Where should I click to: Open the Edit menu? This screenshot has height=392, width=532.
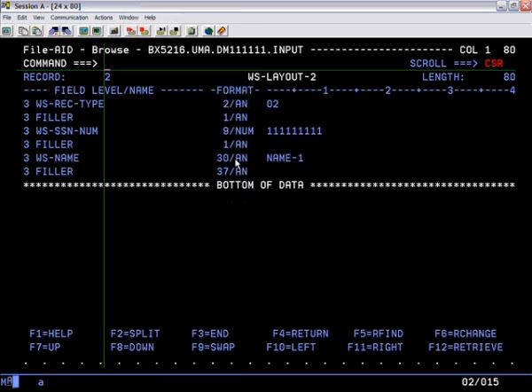pos(22,18)
